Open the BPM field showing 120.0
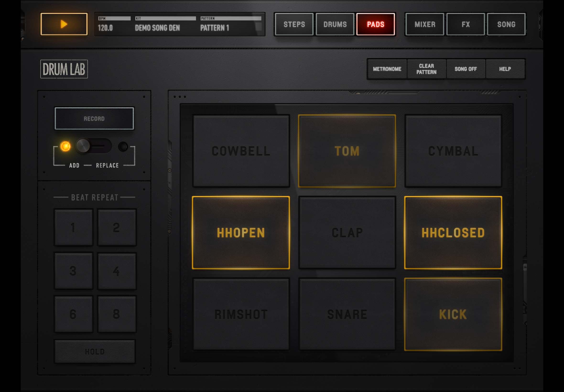Screen dimensions: 564x392 [x=114, y=24]
